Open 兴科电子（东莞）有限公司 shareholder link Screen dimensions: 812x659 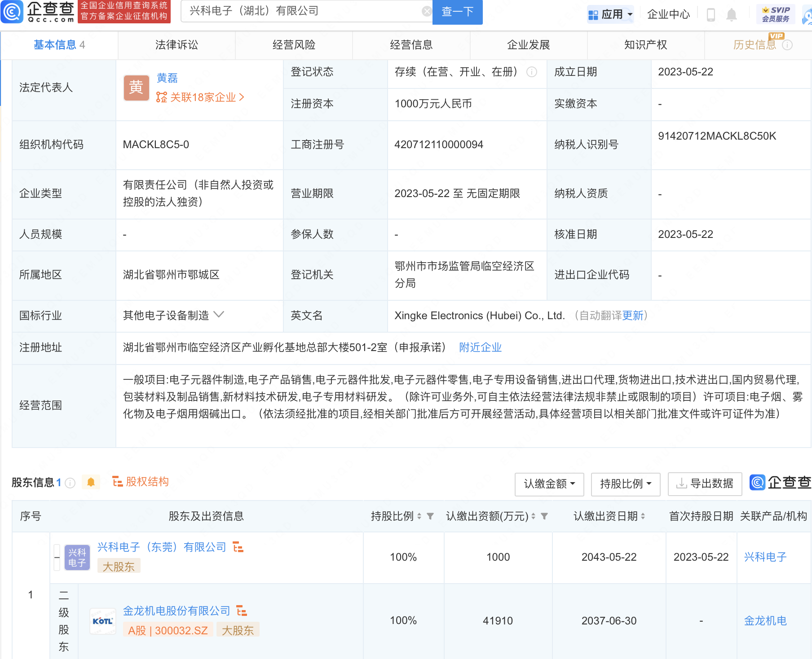[x=162, y=547]
